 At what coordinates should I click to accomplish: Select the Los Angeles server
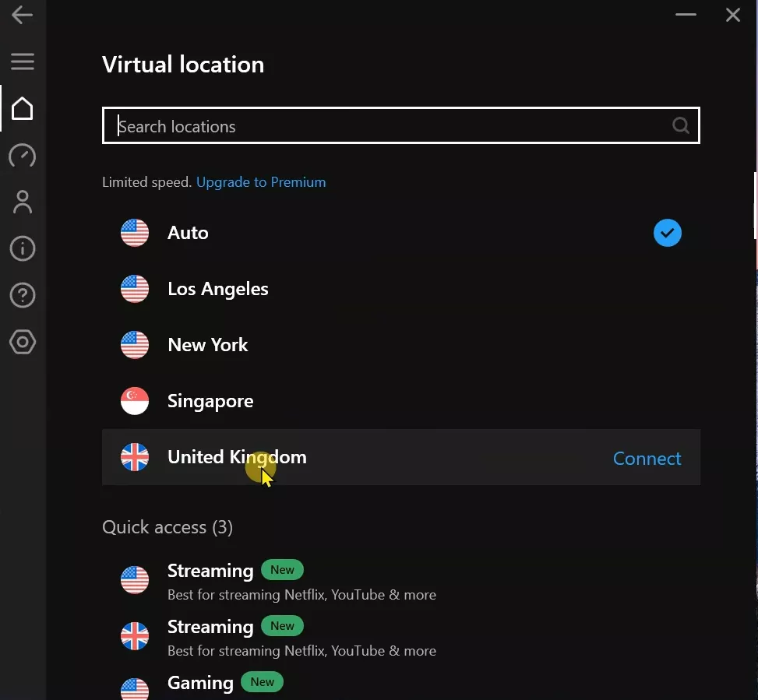pyautogui.click(x=218, y=288)
